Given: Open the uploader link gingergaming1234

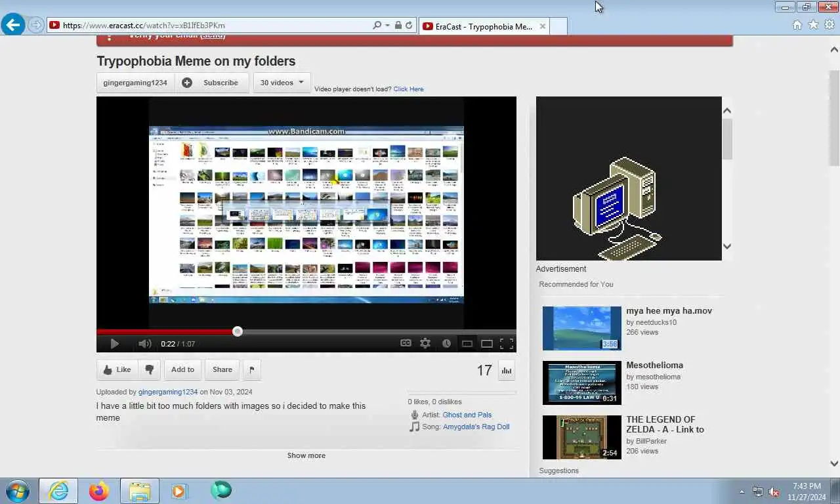Looking at the screenshot, I should (x=168, y=392).
